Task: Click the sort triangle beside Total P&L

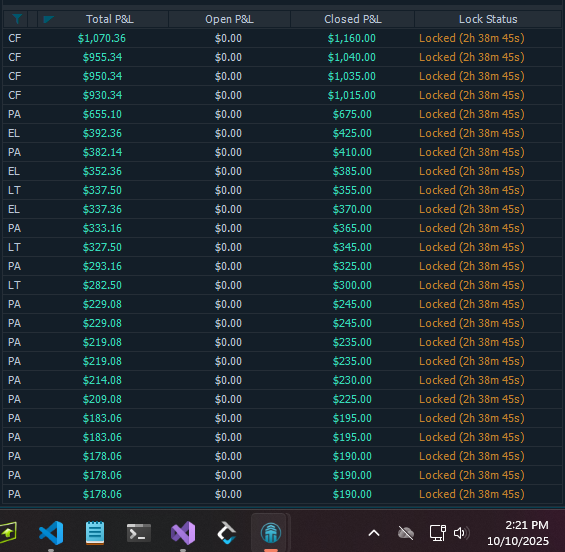Action: (x=48, y=19)
